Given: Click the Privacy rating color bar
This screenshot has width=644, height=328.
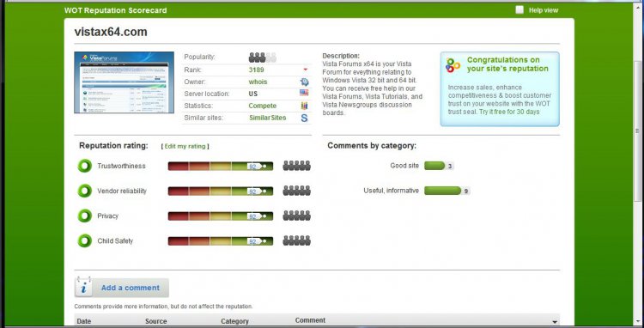Looking at the screenshot, I should 221,216.
